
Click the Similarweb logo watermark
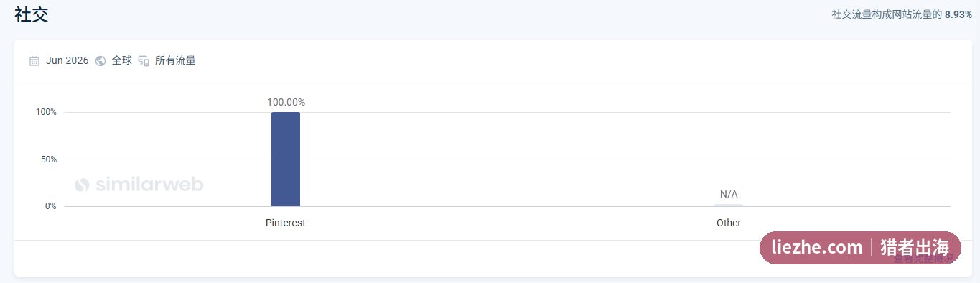tap(139, 185)
